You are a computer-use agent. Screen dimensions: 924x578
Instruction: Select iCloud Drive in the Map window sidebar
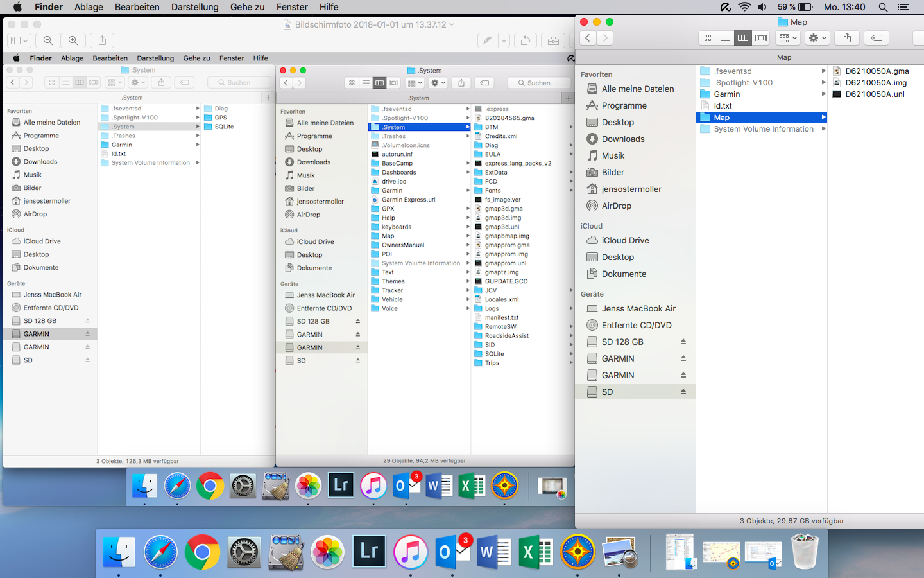625,240
